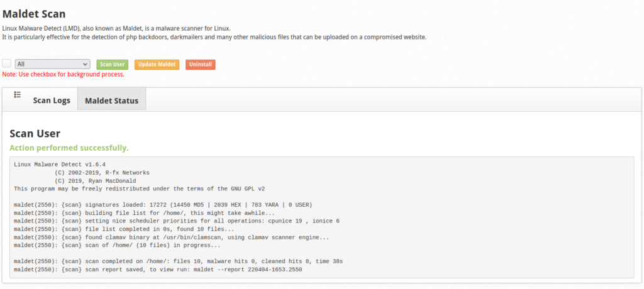644x289 pixels.
Task: Click the list icon on the tab bar
Action: tap(18, 95)
